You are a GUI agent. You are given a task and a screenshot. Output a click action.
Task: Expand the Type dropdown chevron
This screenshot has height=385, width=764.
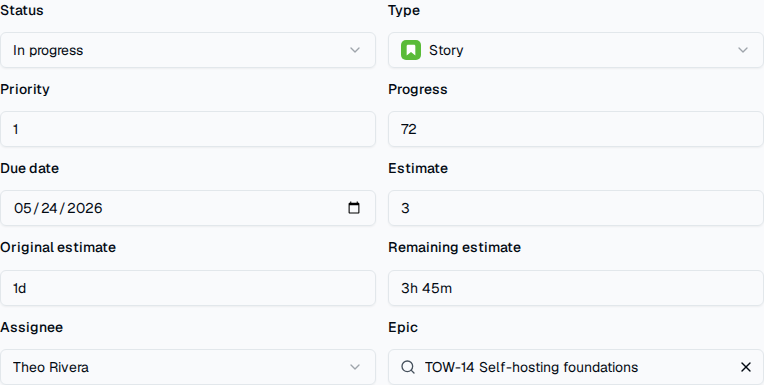pyautogui.click(x=743, y=50)
